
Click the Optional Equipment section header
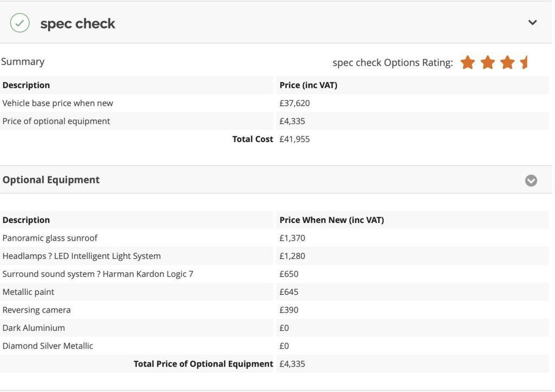coord(51,180)
